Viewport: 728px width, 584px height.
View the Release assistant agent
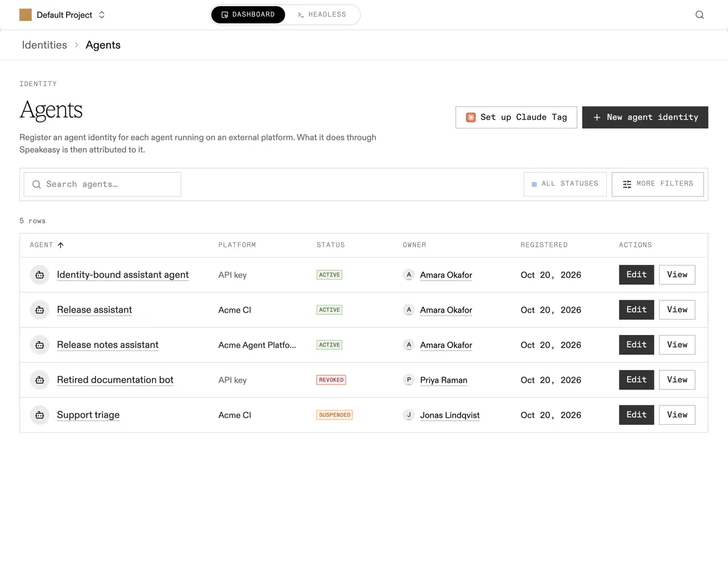coord(677,310)
